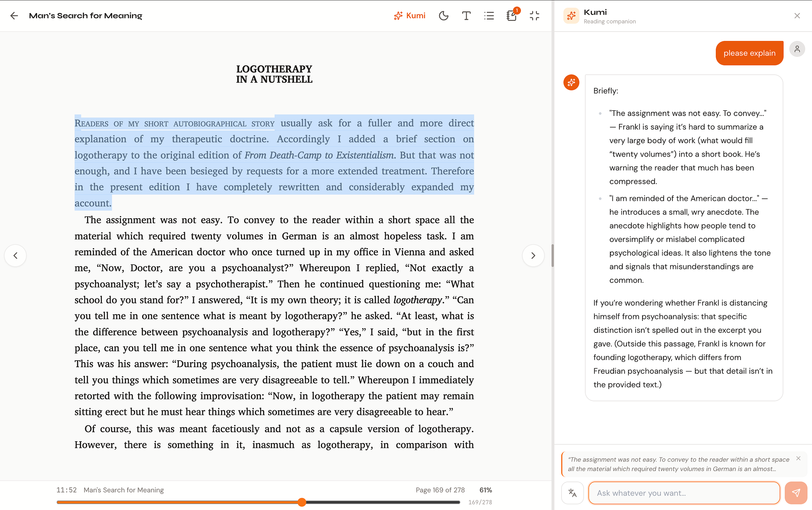Dismiss the quoted excerpt in chat input
Screen dimensions: 812x510
click(798, 458)
